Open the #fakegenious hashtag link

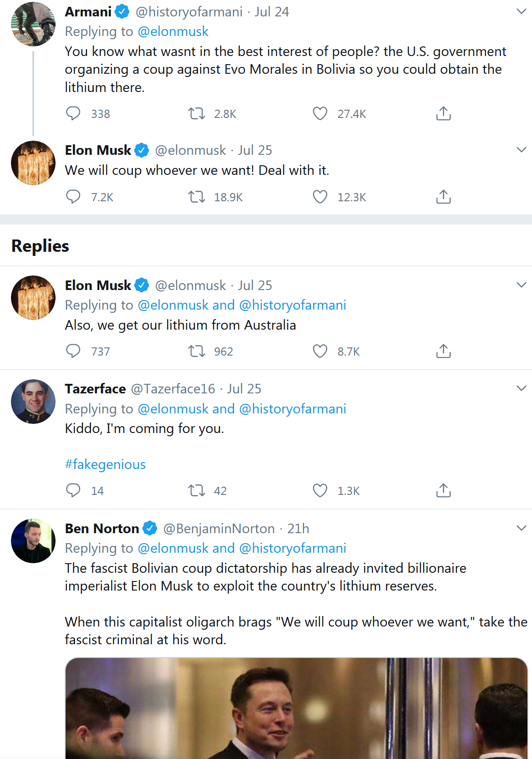[105, 464]
